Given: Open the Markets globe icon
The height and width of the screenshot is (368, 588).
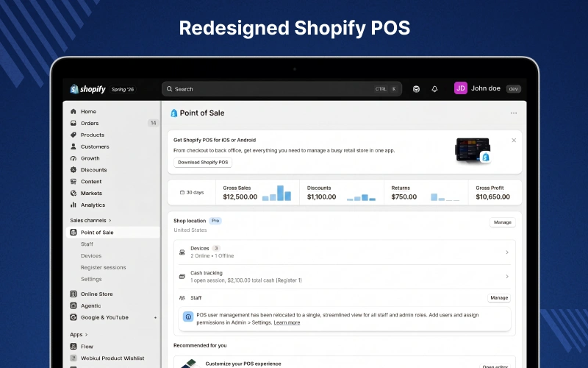Looking at the screenshot, I should coord(73,193).
